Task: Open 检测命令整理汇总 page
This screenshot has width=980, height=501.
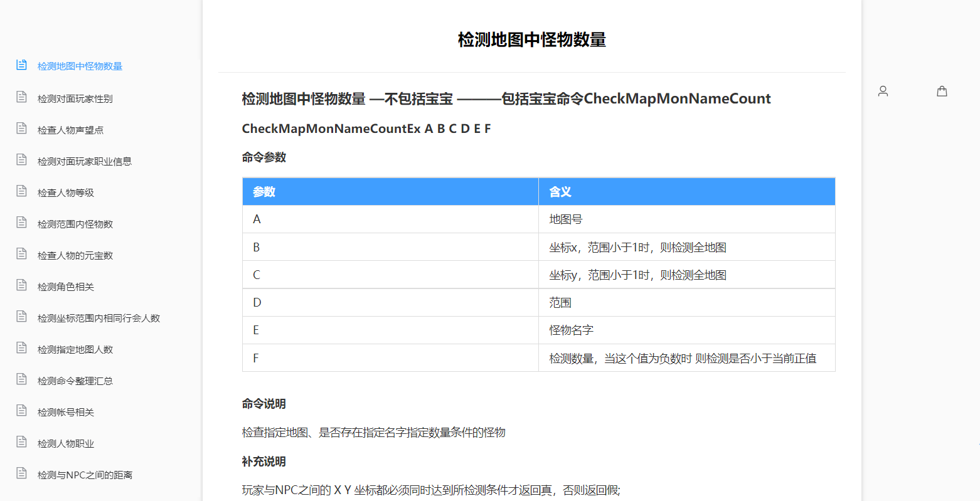Action: pyautogui.click(x=75, y=381)
